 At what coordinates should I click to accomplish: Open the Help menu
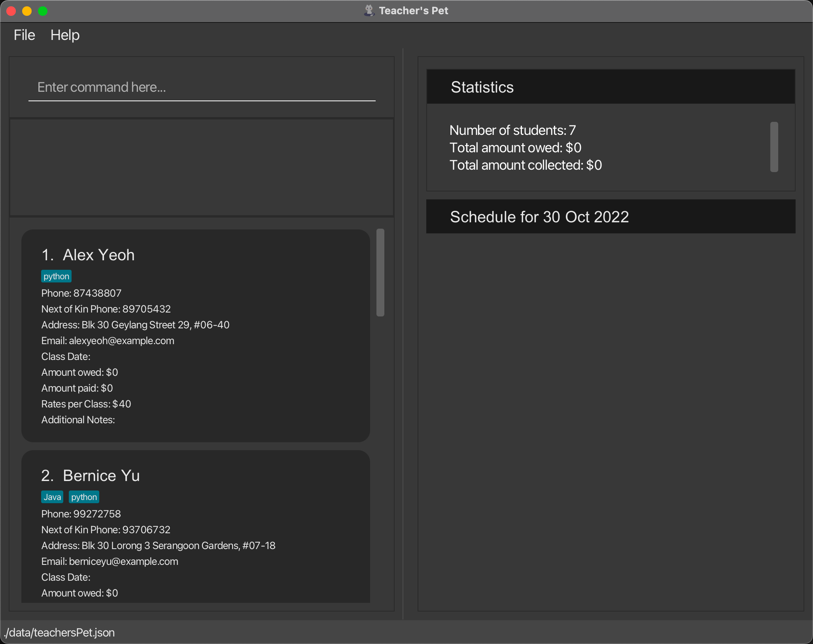point(65,35)
